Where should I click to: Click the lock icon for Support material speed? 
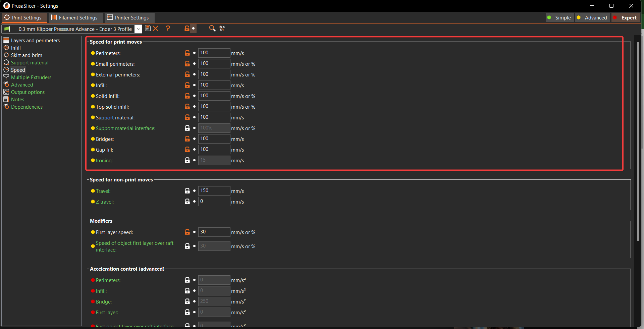[187, 117]
